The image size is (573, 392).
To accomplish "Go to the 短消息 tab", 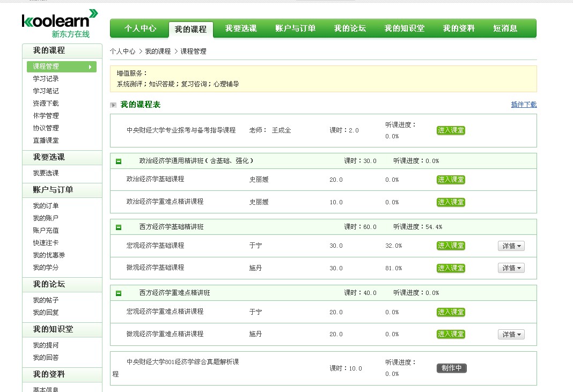I will [x=505, y=28].
